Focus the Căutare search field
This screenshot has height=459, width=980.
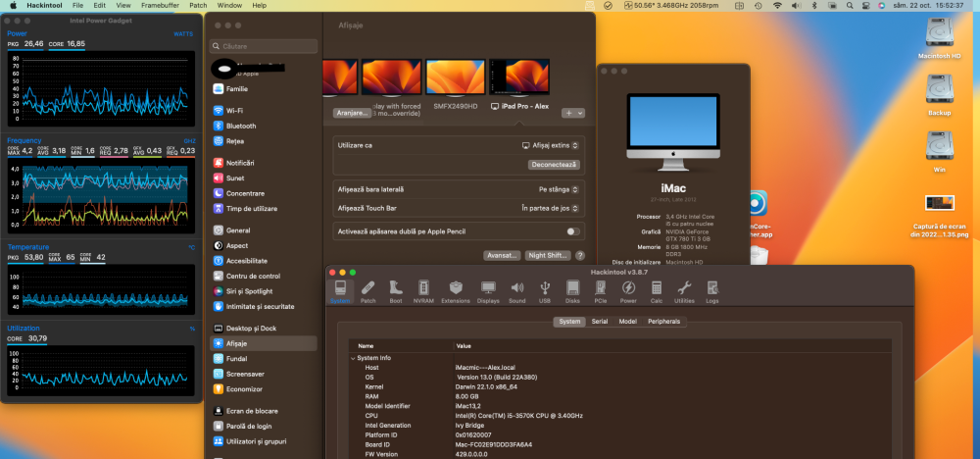pyautogui.click(x=263, y=46)
